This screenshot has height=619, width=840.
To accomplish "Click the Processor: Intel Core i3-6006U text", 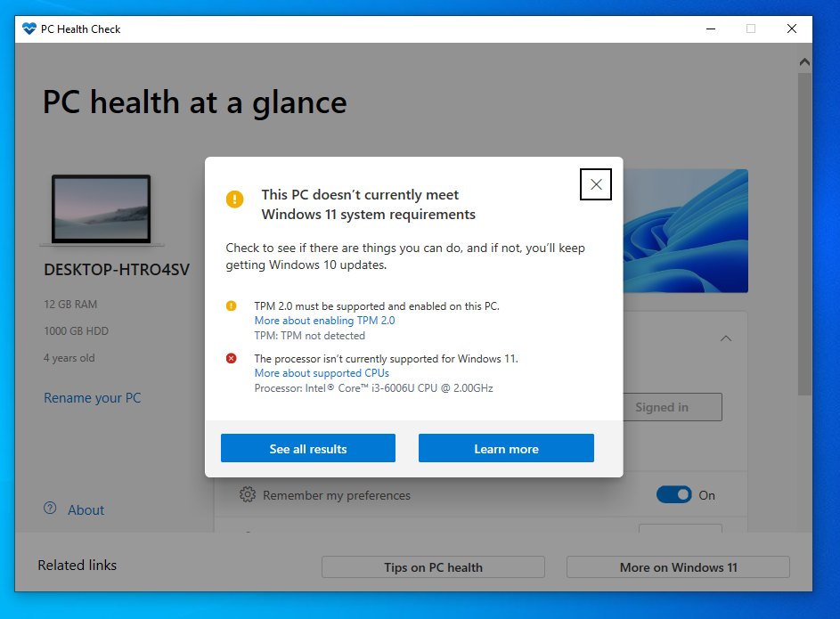I will click(374, 388).
